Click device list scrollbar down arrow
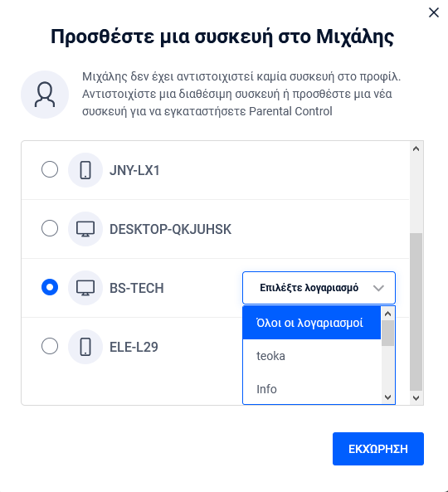Screen dimensions: 448x492 [416, 398]
